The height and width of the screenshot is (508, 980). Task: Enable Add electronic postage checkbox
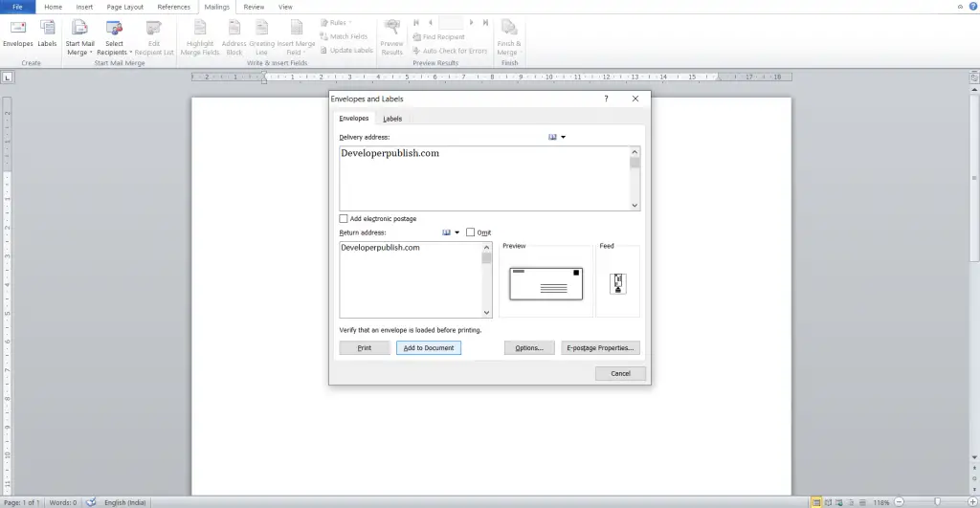(344, 219)
